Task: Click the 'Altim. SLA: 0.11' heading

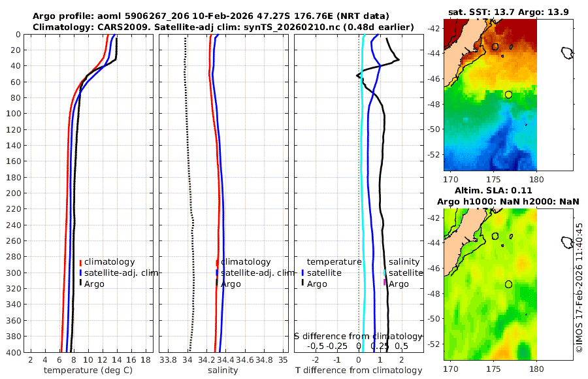Action: pos(493,191)
